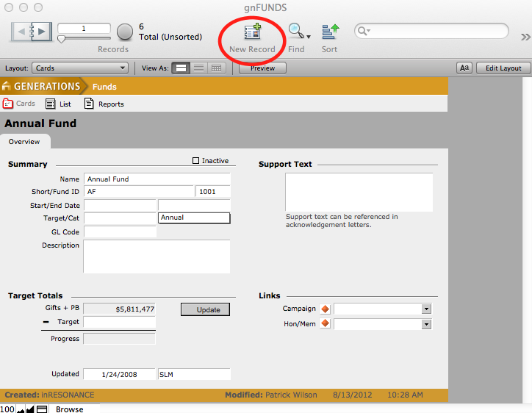Expand the Hon/Mem dropdown list
This screenshot has width=532, height=413.
point(426,324)
